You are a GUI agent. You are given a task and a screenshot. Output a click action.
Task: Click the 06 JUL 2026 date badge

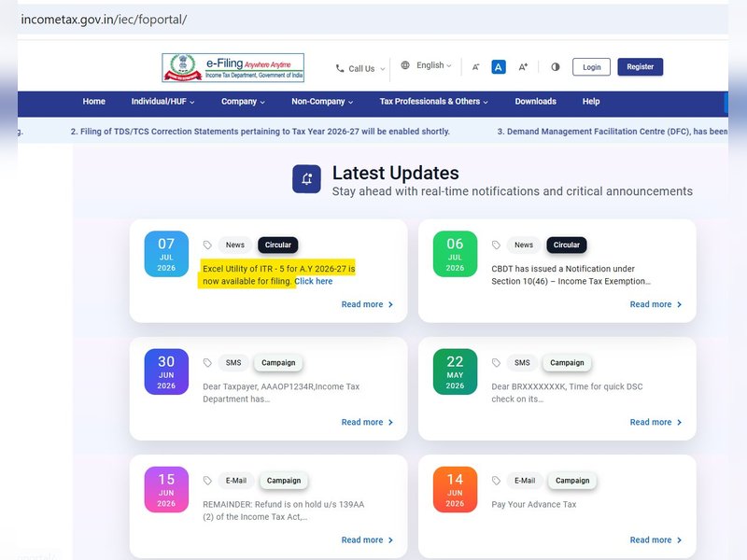tap(455, 254)
